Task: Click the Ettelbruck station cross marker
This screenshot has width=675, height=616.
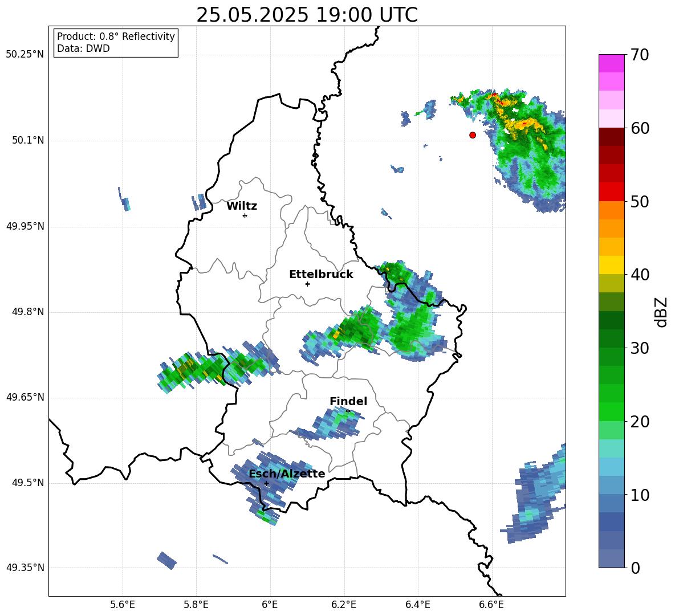Action: coord(307,284)
